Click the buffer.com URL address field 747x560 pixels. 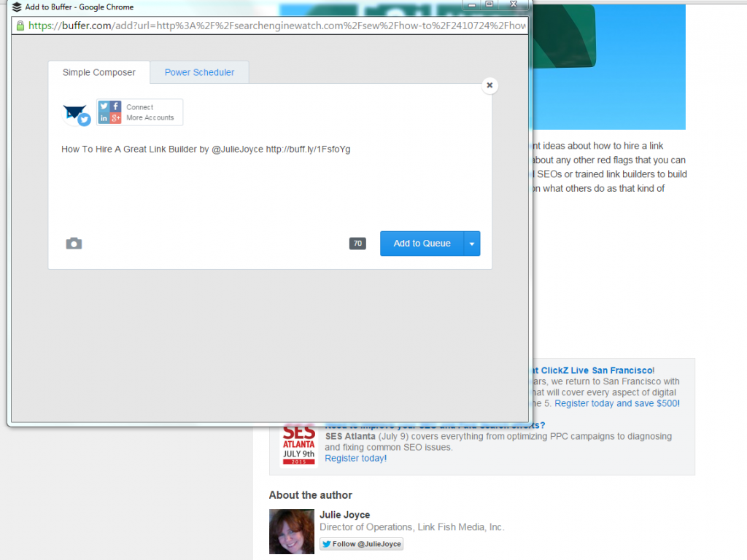tap(277, 26)
